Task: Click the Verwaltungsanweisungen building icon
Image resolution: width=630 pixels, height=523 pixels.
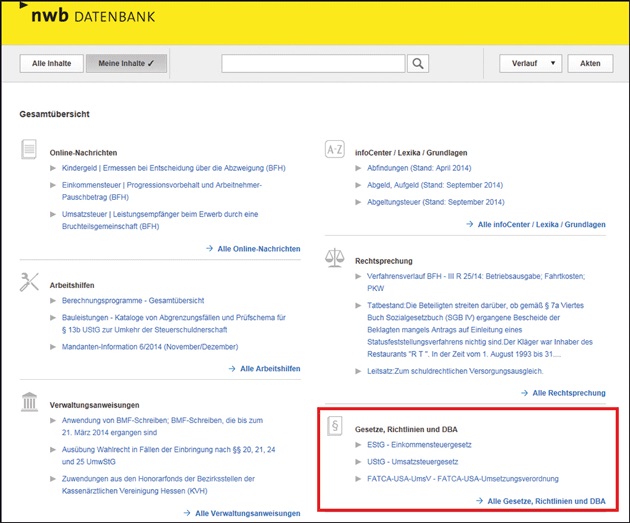Action: click(x=29, y=402)
